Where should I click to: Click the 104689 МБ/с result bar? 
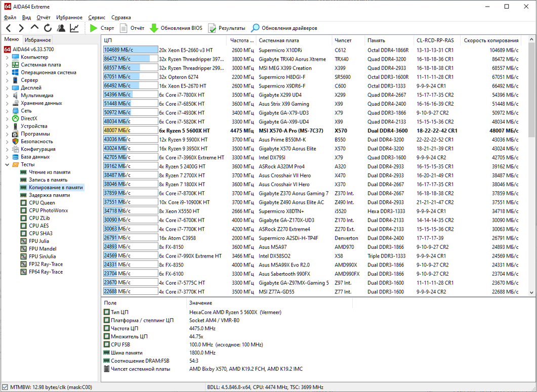(x=131, y=50)
